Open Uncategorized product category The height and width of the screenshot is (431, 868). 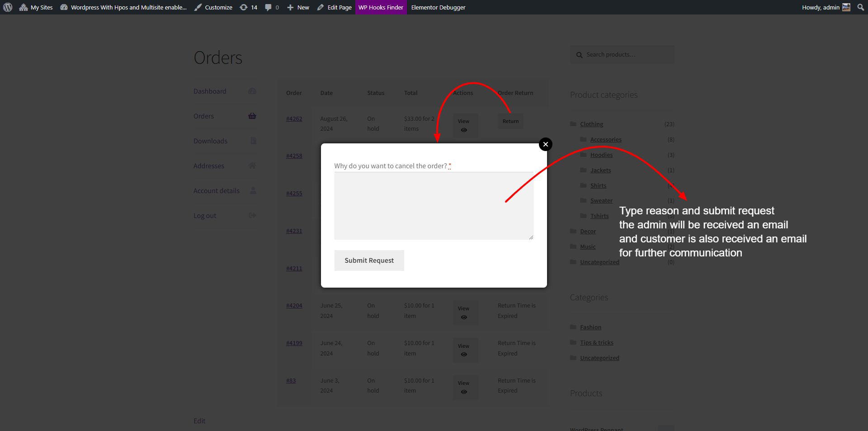click(599, 262)
